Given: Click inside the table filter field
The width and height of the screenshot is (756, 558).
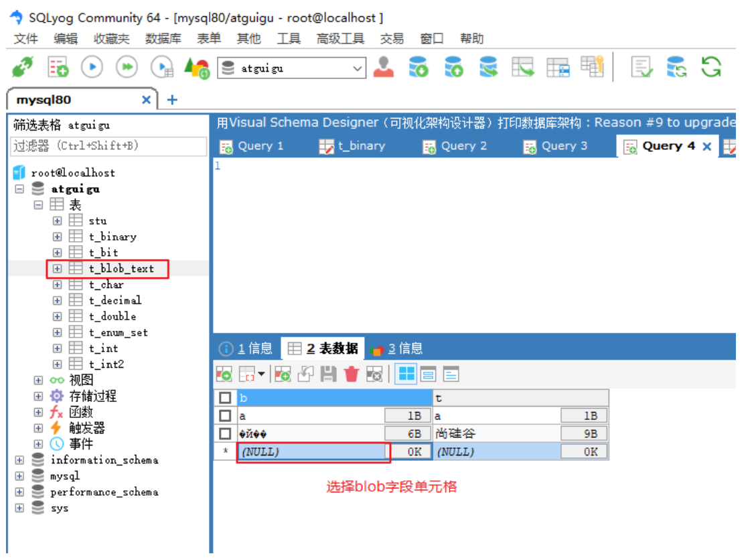Looking at the screenshot, I should (x=108, y=145).
